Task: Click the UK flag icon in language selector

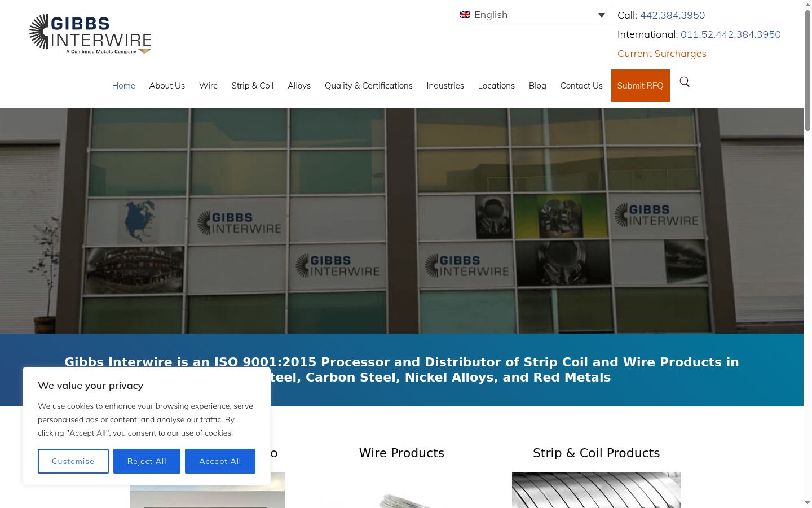Action: [x=465, y=15]
